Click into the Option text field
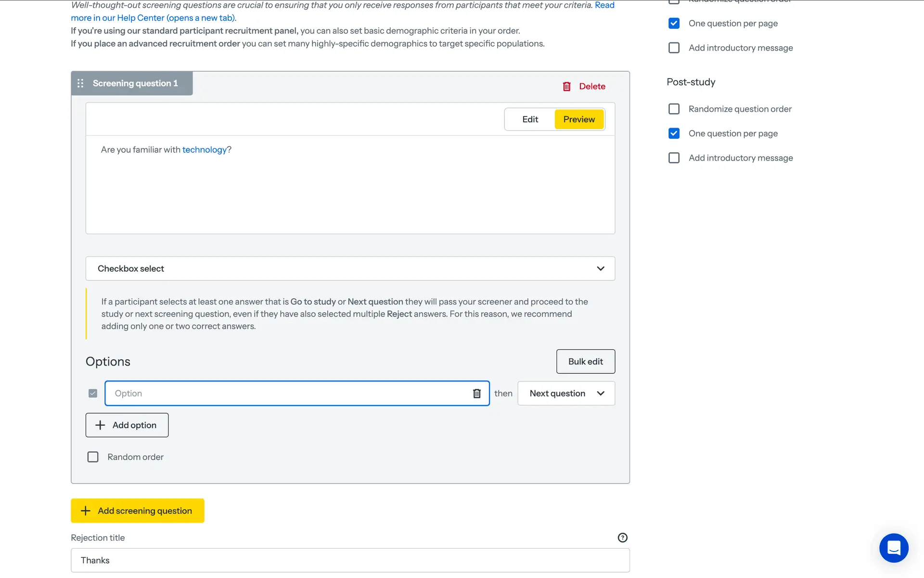Screen dimensions: 924x578 click(x=289, y=394)
